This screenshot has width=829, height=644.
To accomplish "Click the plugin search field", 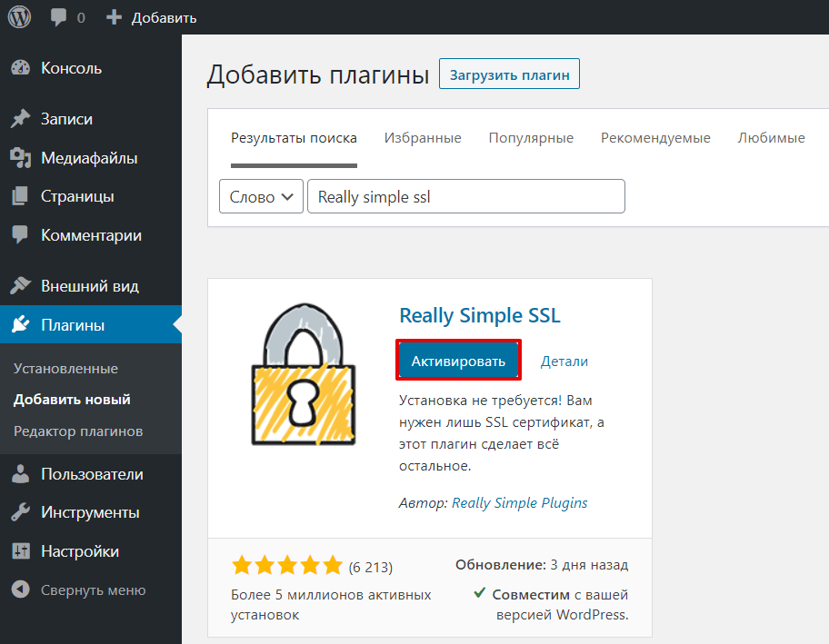I will 465,196.
